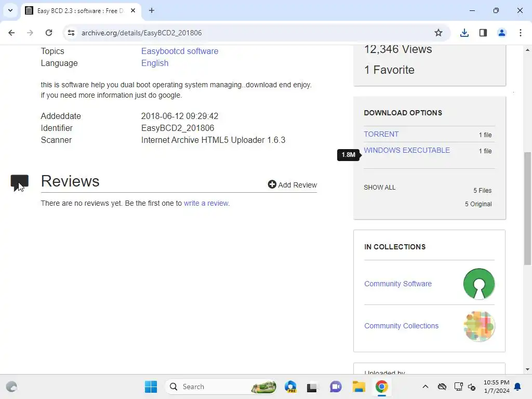Switch to Chrome from taskbar
532x399 pixels.
[382, 387]
